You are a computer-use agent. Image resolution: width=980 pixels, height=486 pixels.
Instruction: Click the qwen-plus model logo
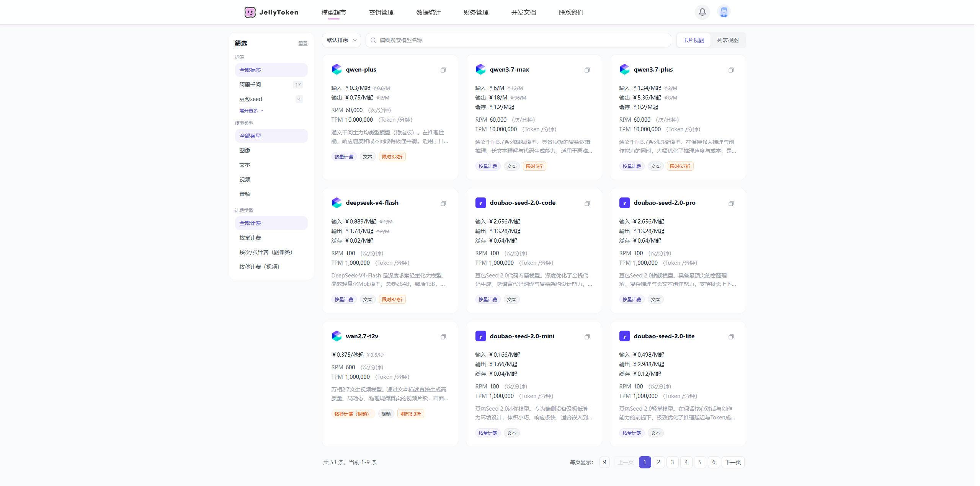pos(336,69)
